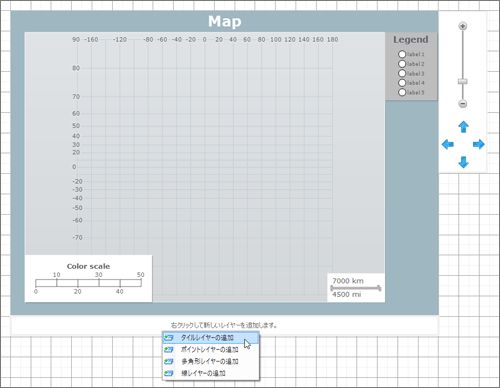Click the 7000 km distance scale
Screen dimensions: 500x388
(356, 288)
